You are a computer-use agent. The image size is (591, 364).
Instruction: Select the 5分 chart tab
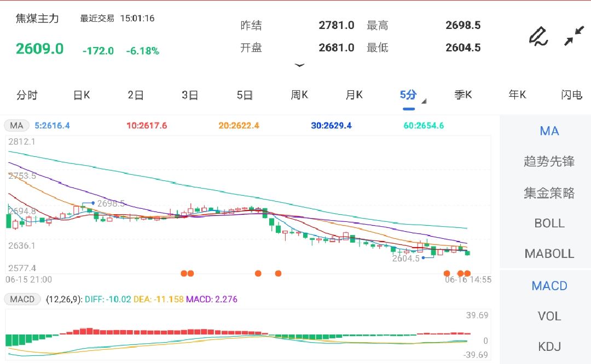(x=408, y=95)
